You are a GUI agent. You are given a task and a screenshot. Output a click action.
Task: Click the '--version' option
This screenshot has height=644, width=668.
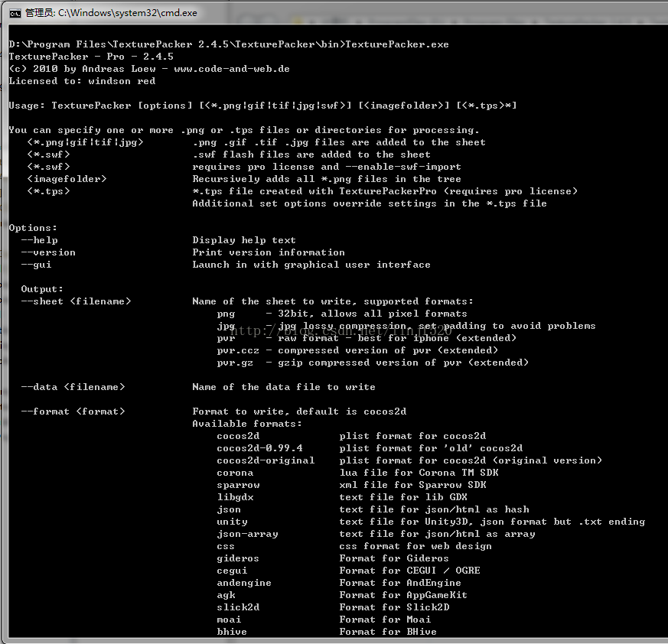[48, 252]
